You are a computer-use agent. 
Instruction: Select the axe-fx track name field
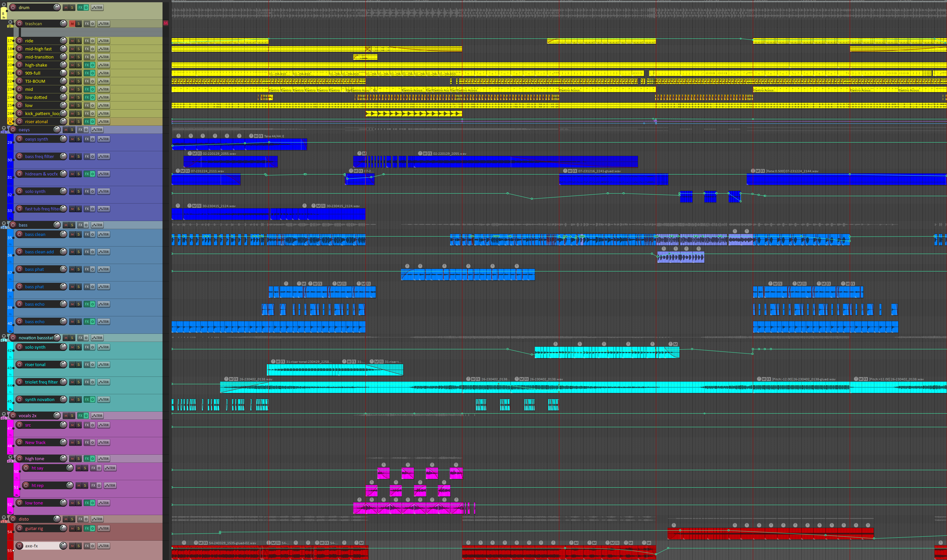tap(41, 546)
